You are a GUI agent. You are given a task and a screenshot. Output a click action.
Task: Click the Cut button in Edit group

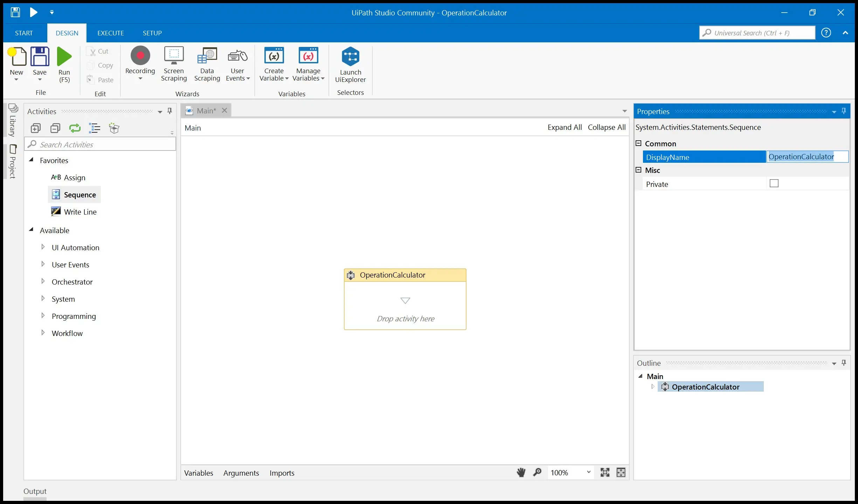coord(98,51)
